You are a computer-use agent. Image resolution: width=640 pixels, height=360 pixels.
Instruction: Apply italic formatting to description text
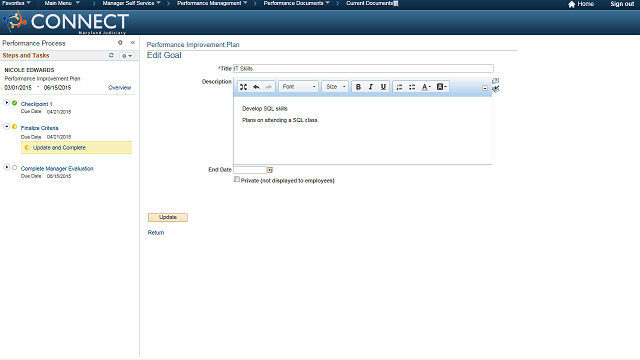[371, 87]
